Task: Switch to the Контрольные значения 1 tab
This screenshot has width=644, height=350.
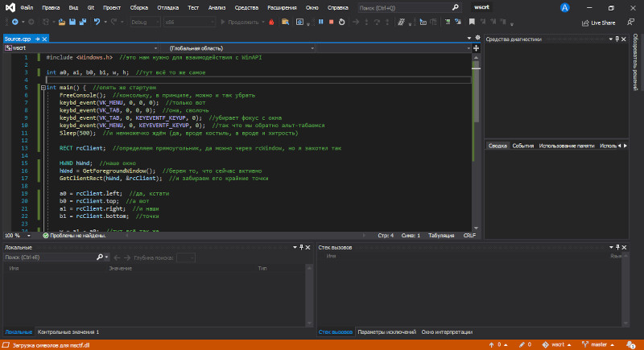Action: [68, 332]
